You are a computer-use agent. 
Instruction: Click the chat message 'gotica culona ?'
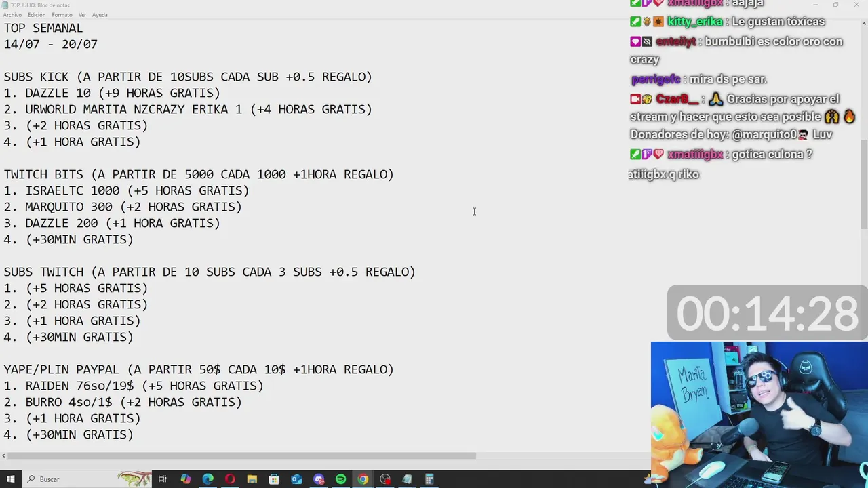(772, 155)
